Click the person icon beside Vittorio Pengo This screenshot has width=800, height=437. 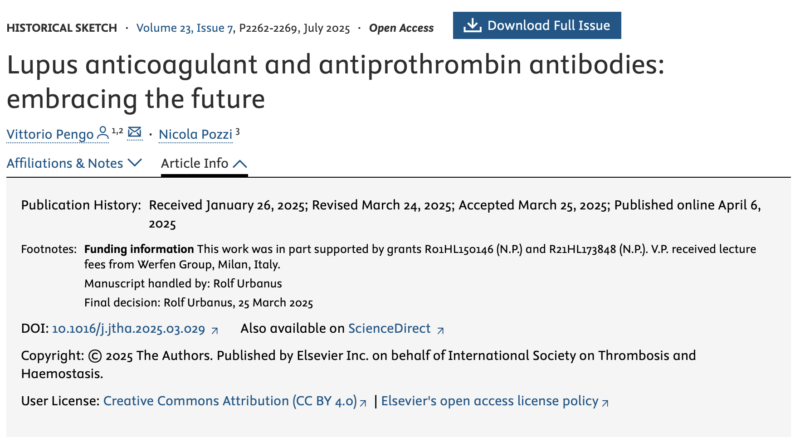(x=103, y=132)
